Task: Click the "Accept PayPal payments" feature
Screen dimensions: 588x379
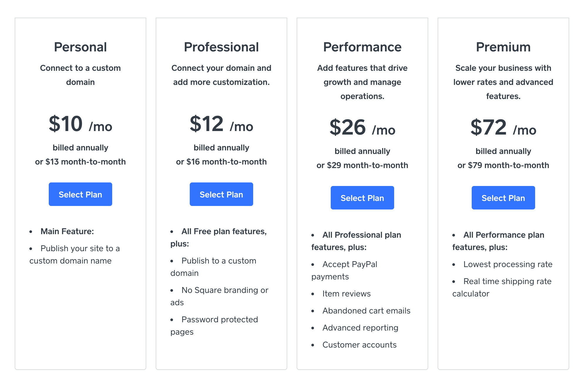Action: [x=350, y=264]
